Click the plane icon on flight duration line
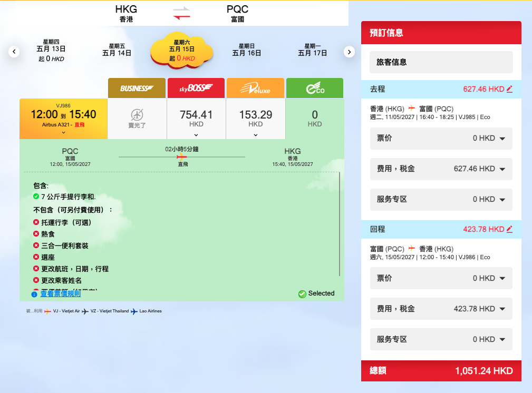Screen dimensions: 532x393 tap(181, 156)
